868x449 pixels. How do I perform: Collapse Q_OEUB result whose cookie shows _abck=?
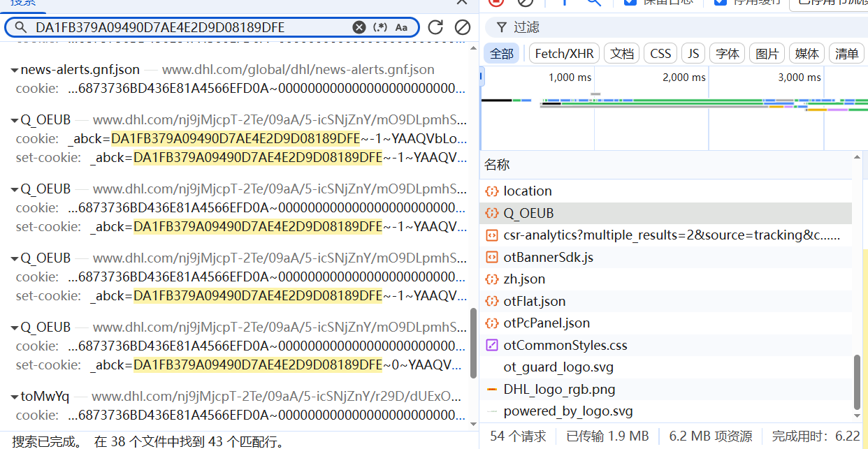(15, 120)
